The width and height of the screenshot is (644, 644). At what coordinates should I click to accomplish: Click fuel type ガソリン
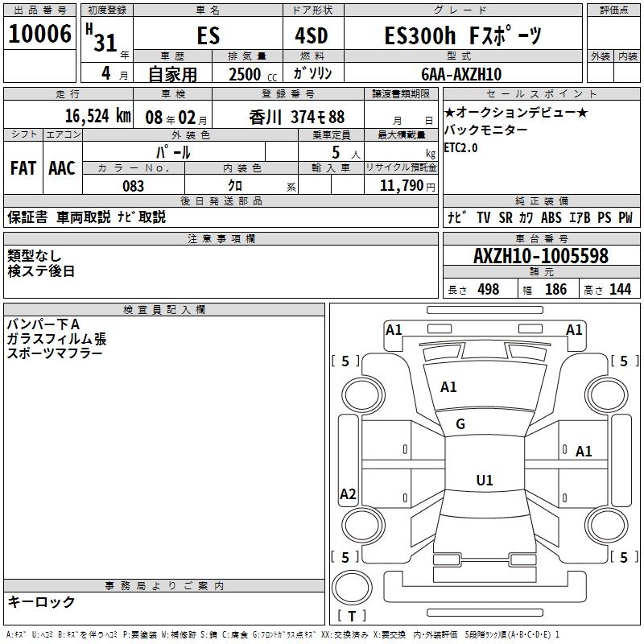click(312, 73)
